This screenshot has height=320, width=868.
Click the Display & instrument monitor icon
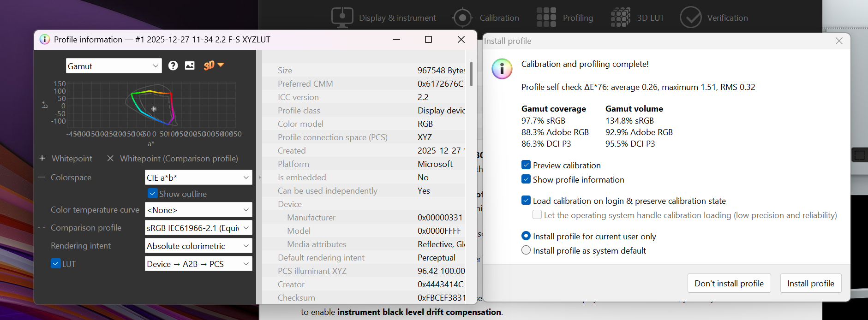coord(342,18)
